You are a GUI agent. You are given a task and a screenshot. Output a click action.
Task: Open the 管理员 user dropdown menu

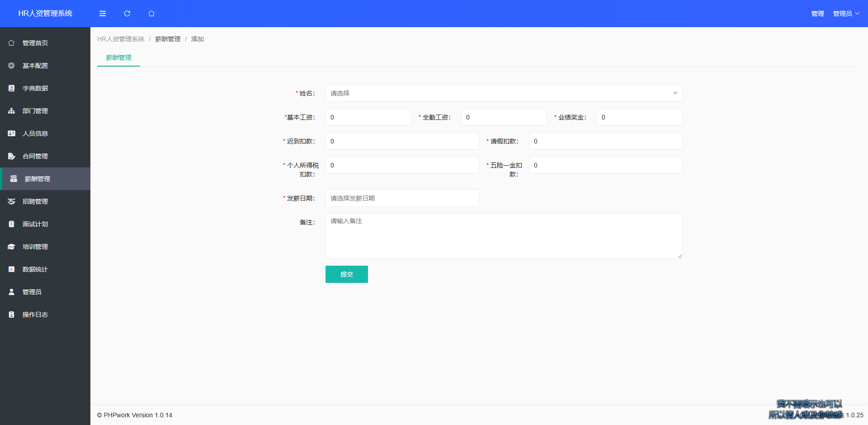point(846,14)
